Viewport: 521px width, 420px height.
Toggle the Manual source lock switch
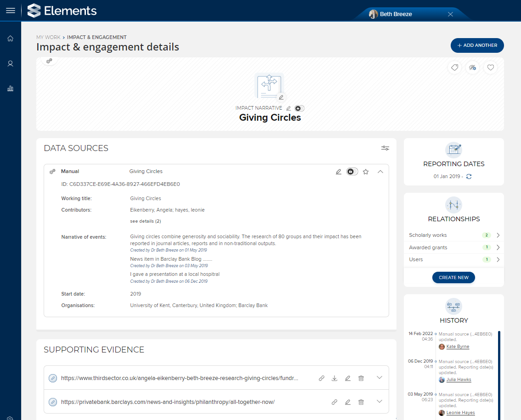pyautogui.click(x=352, y=172)
